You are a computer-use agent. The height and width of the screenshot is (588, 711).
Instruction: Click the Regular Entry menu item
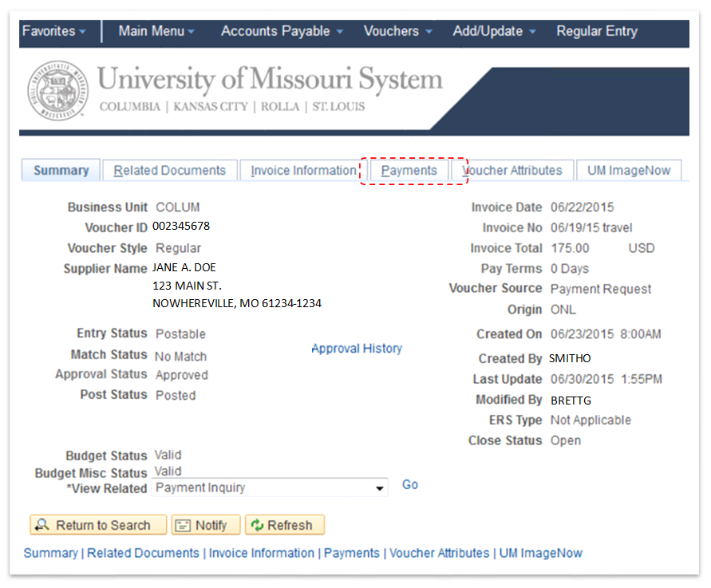click(597, 31)
